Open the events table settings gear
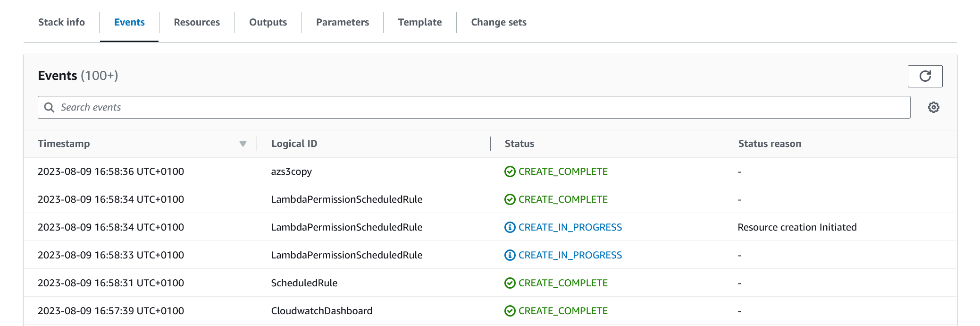980x326 pixels. (933, 107)
